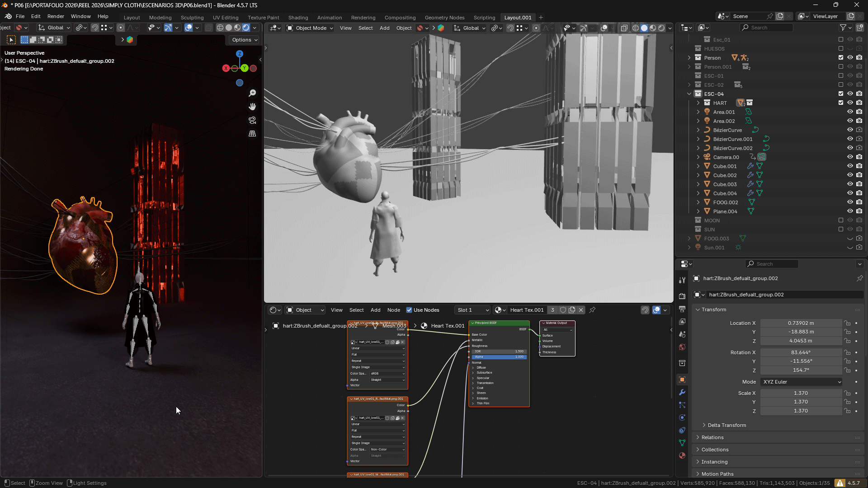This screenshot has width=868, height=488.
Task: Click the IOR field in Principled BSDF
Action: tap(499, 352)
